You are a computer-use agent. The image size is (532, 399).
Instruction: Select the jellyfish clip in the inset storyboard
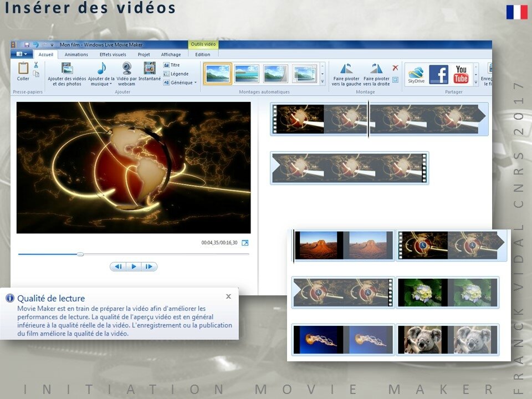coord(343,340)
